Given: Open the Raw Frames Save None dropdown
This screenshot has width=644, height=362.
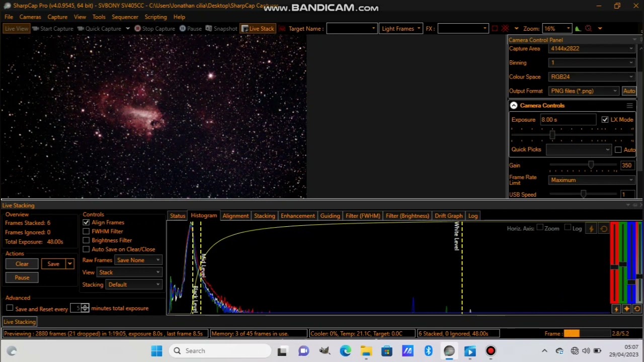Looking at the screenshot, I should coord(138,260).
